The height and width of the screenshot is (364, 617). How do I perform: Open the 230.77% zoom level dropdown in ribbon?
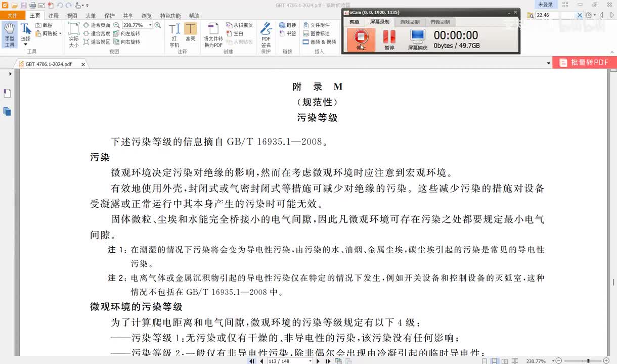(x=150, y=25)
